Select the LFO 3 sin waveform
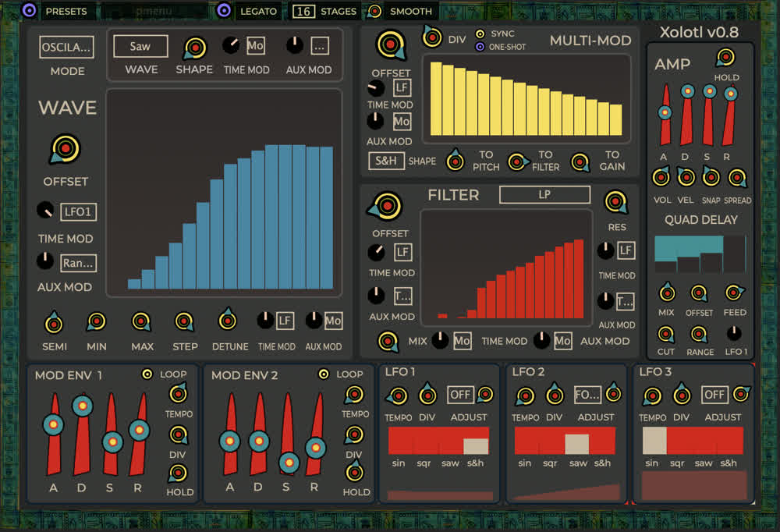 [x=654, y=441]
